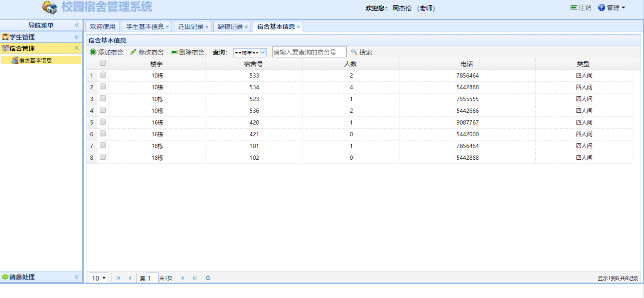The width and height of the screenshot is (644, 298).
Task: Click the page number input box
Action: click(x=152, y=278)
